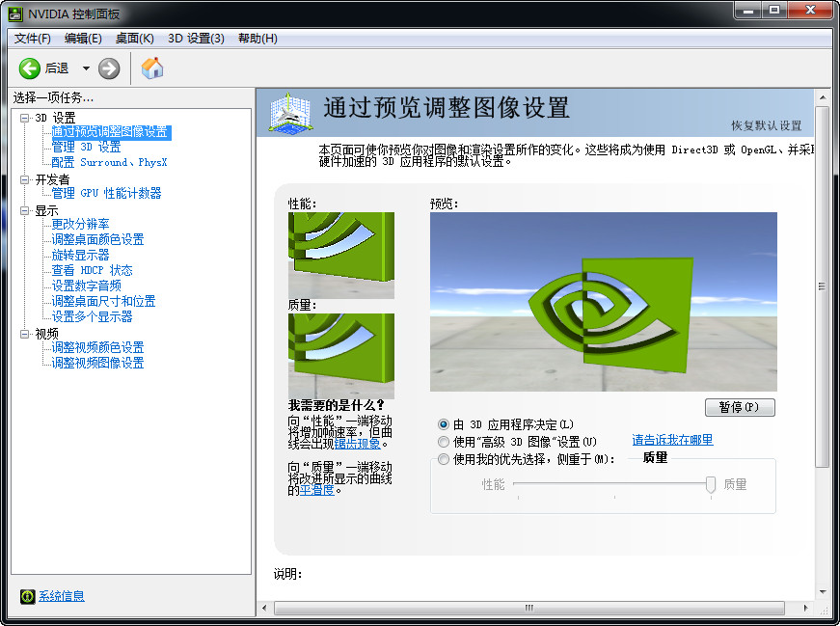Open 调整视频颜色设置 page
The height and width of the screenshot is (626, 840).
point(97,347)
